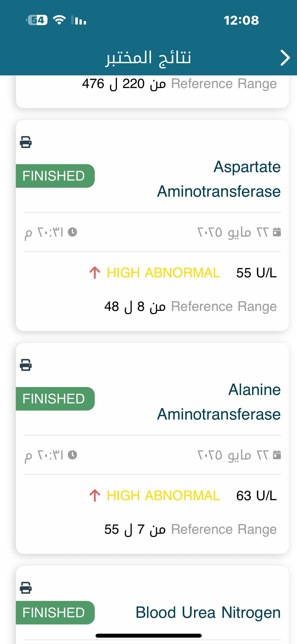Open the Alanine Aminotransferase test title
The width and height of the screenshot is (297, 644).
click(219, 402)
